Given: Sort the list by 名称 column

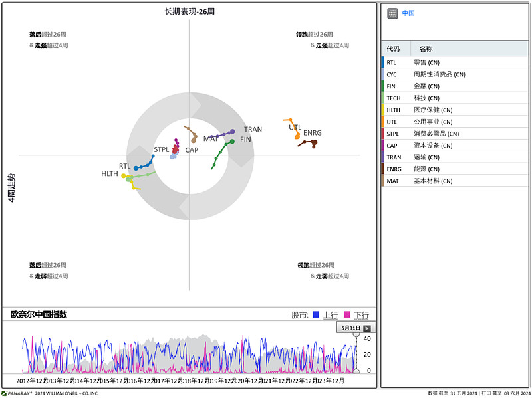Looking at the screenshot, I should 426,49.
